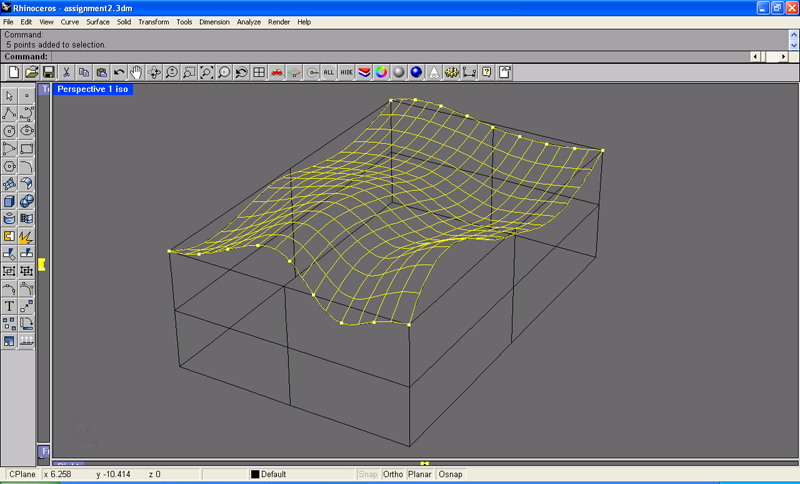Open the Solid menu

coord(124,22)
